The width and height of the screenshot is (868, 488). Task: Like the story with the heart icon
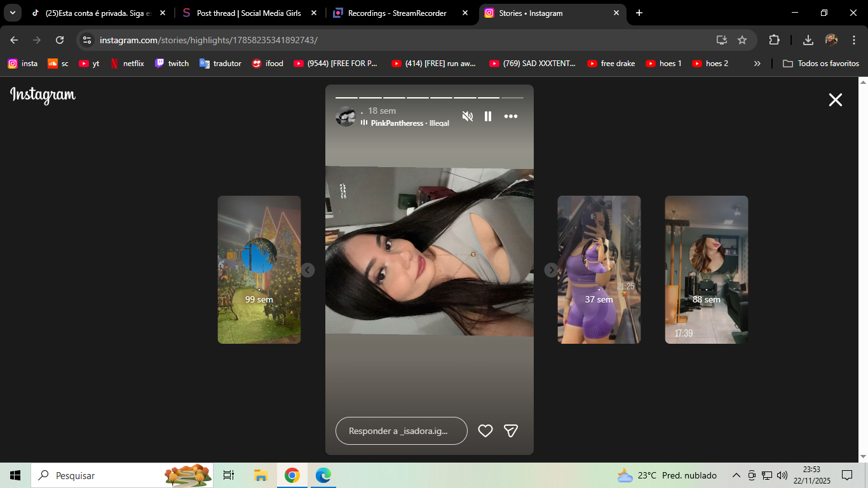(x=485, y=431)
